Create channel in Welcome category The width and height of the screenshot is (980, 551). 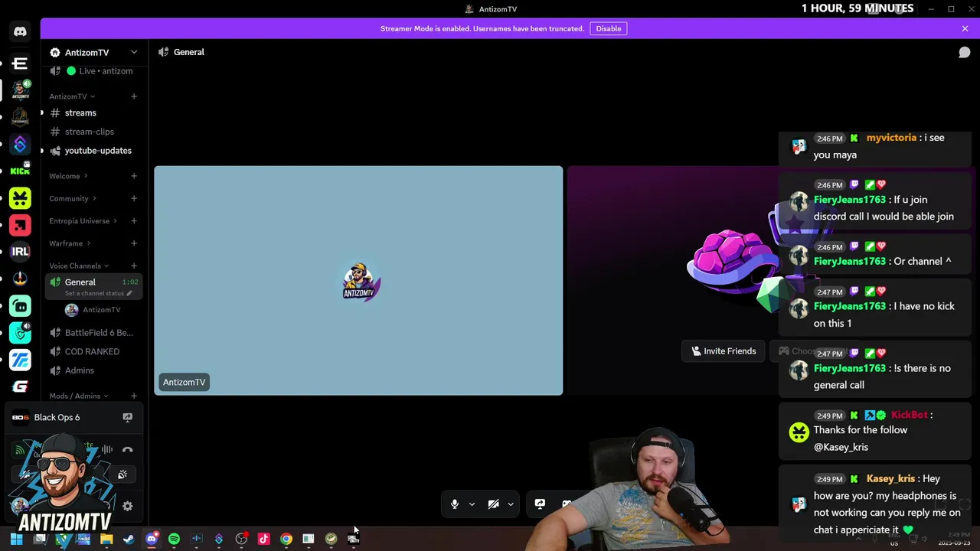tap(134, 176)
